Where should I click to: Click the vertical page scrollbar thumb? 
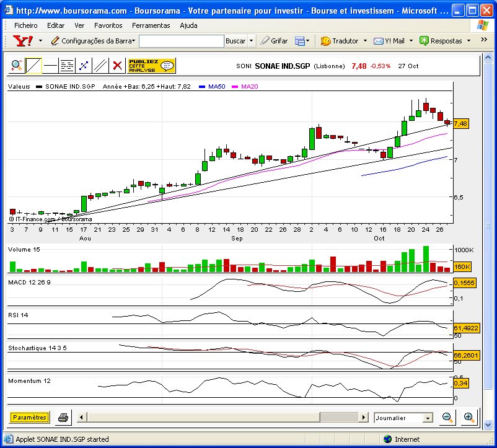click(x=488, y=226)
